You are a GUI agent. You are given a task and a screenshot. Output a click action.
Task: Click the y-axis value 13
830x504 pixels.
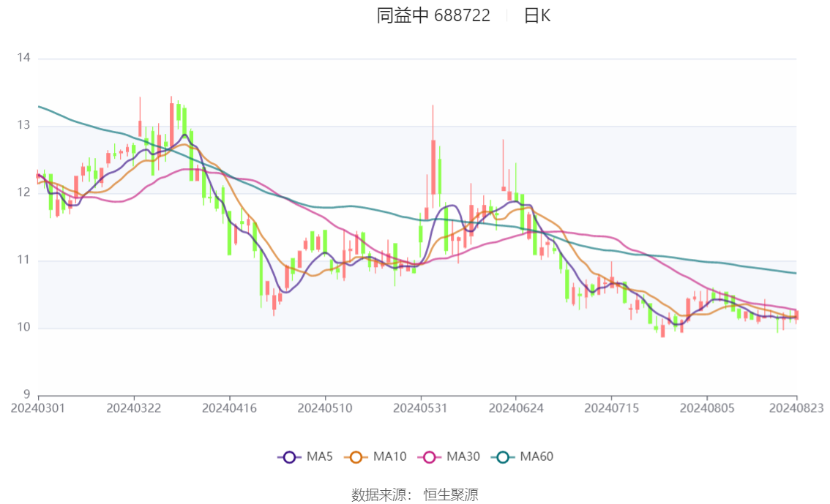[24, 125]
